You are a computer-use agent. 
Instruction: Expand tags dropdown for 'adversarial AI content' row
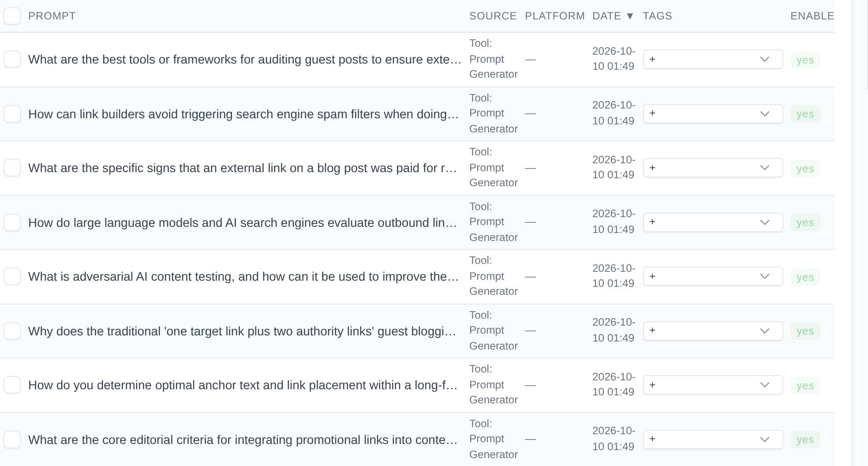coord(713,276)
